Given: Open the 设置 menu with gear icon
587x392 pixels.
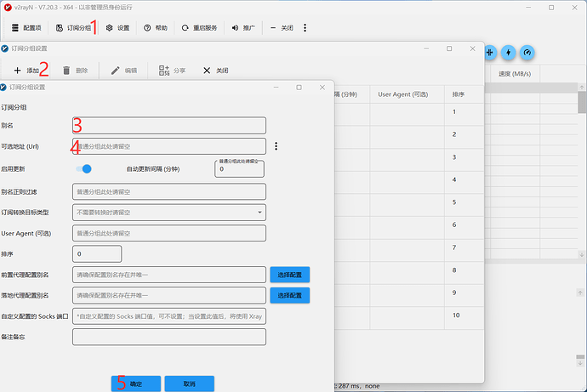Looking at the screenshot, I should (118, 28).
